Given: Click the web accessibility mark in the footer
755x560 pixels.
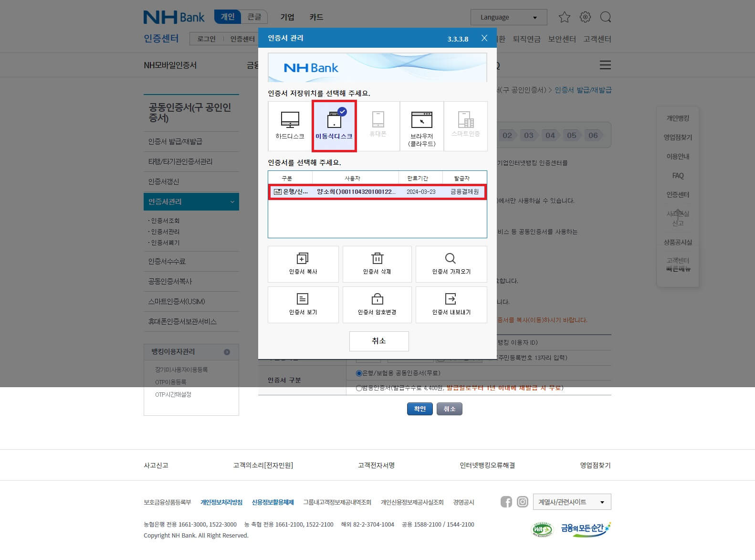Looking at the screenshot, I should pos(542,529).
